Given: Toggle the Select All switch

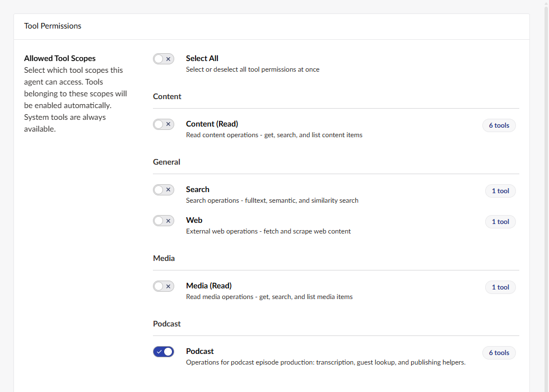Looking at the screenshot, I should point(164,59).
